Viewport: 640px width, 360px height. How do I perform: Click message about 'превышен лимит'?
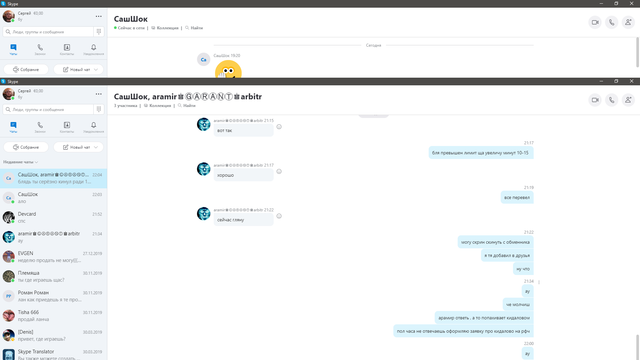point(481,153)
